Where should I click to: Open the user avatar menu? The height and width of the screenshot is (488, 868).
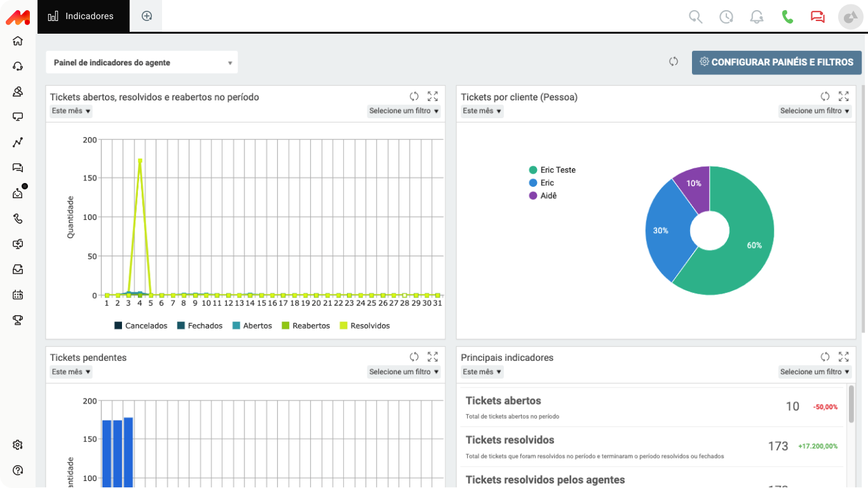(x=850, y=17)
